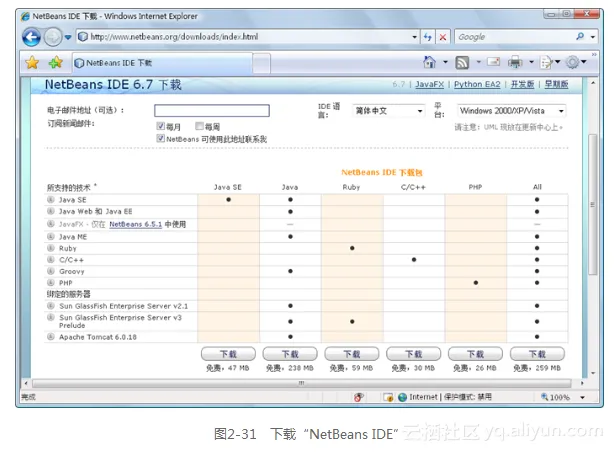The width and height of the screenshot is (614, 452).
Task: Click the Home toolbar icon
Action: tap(429, 62)
